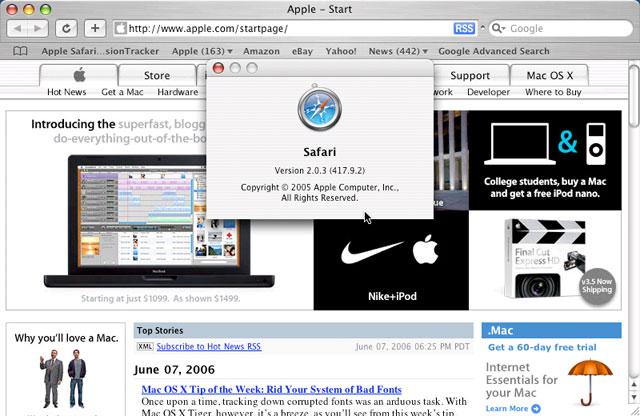Go back with the Back arrow button
640x416 pixels.
click(18, 29)
